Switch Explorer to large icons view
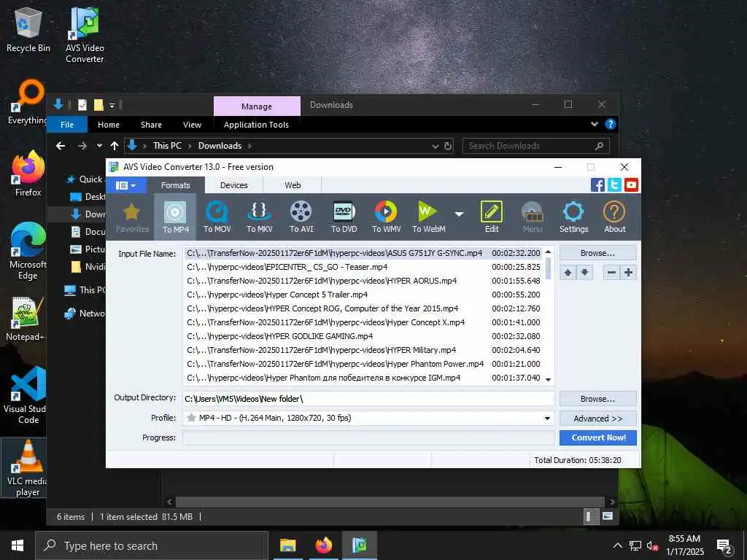Screen dimensions: 747x560 pyautogui.click(x=608, y=516)
